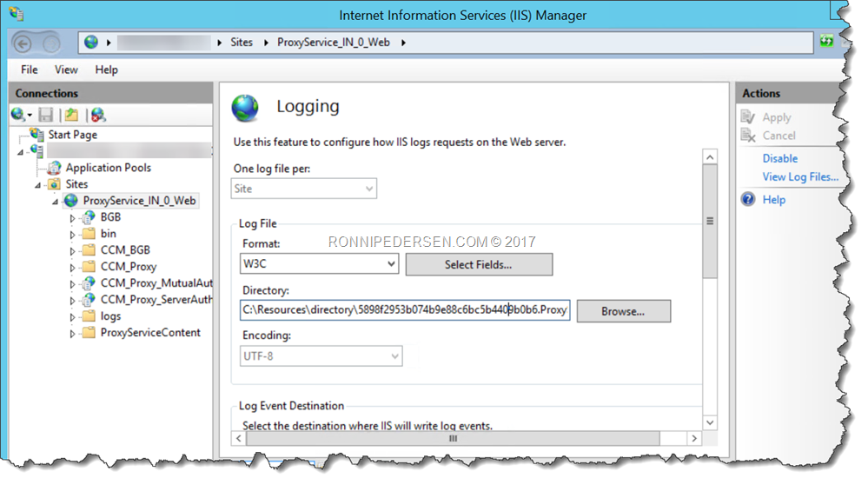
Task: Open View Log Files link
Action: pos(800,176)
